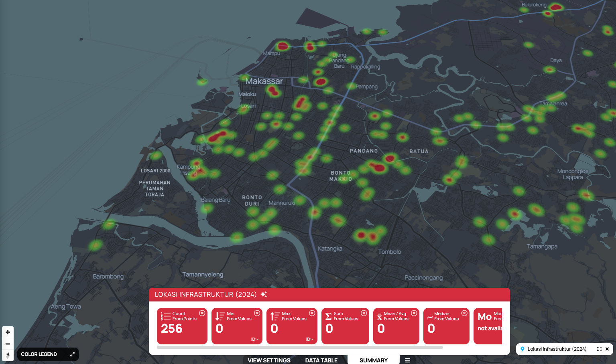Image resolution: width=616 pixels, height=364 pixels.
Task: Zoom in on the map
Action: pyautogui.click(x=8, y=332)
